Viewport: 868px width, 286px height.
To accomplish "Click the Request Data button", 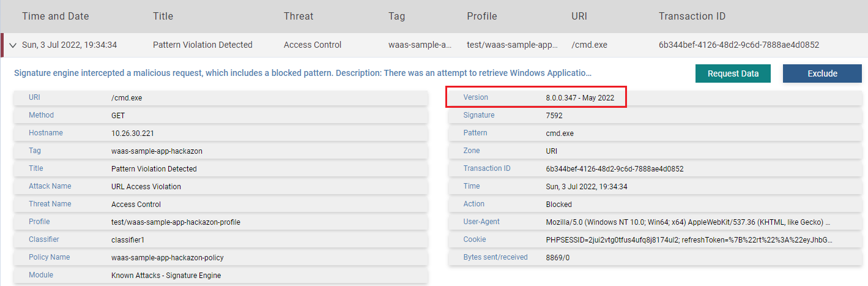I will [x=733, y=73].
